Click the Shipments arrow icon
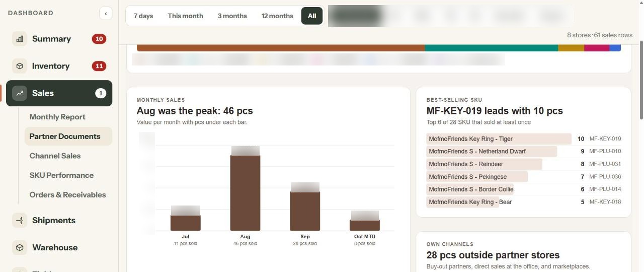 tap(20, 220)
